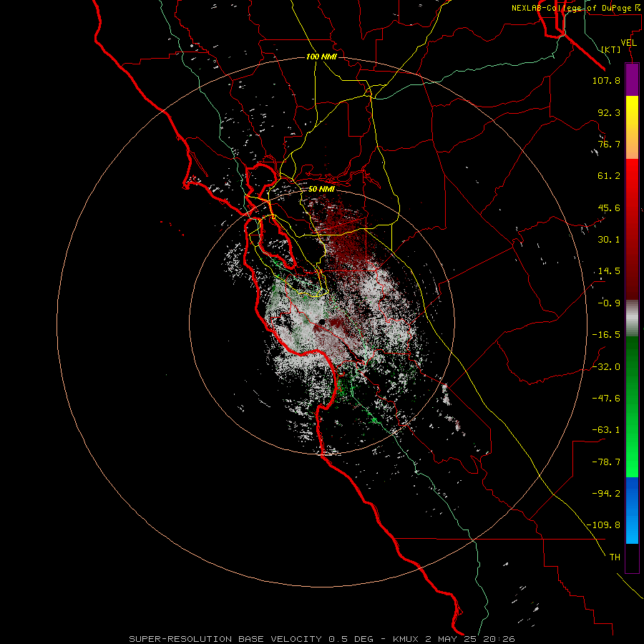
Task: Click the -16.5 legend value
Action: (x=606, y=335)
